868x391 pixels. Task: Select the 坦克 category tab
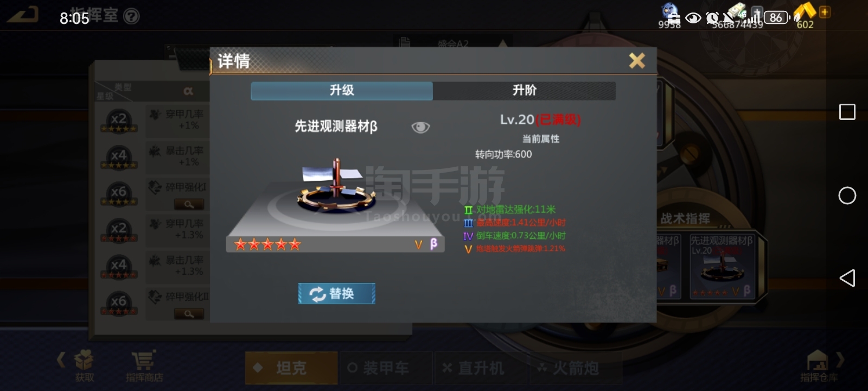[x=291, y=368]
